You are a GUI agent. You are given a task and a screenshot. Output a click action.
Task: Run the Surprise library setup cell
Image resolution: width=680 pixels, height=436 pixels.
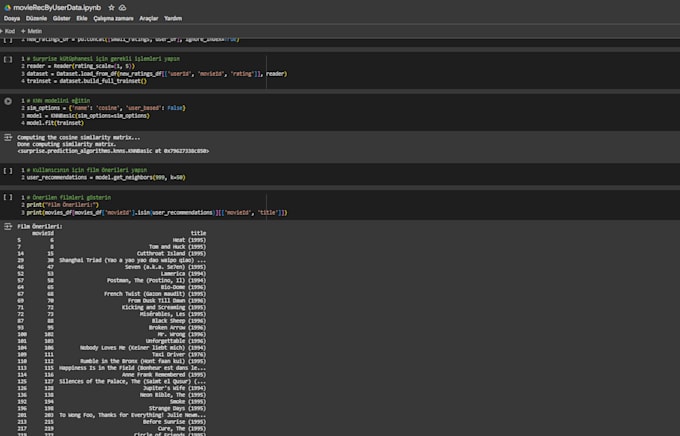(x=8, y=59)
